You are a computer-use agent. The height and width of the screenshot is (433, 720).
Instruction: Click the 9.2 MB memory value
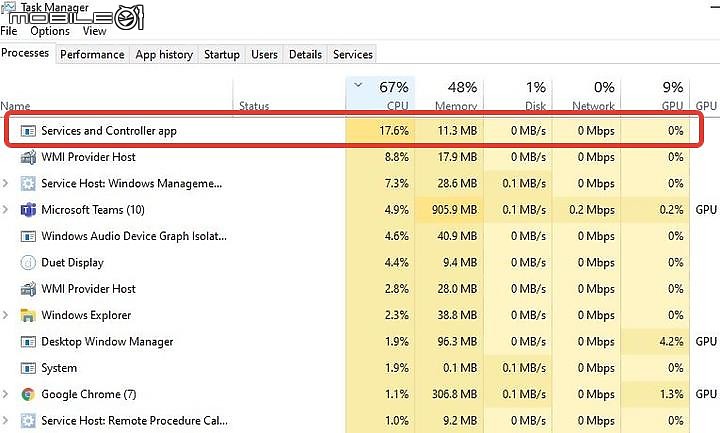pos(461,421)
